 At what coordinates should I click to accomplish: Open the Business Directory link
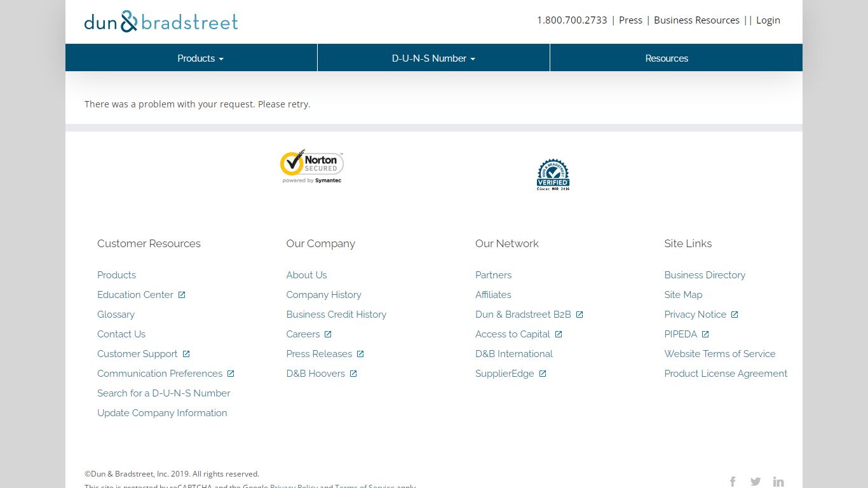[x=705, y=275]
